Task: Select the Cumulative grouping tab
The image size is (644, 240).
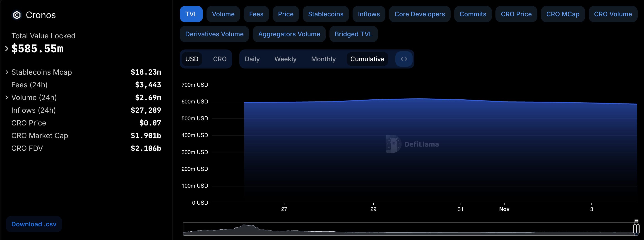Action: tap(367, 59)
